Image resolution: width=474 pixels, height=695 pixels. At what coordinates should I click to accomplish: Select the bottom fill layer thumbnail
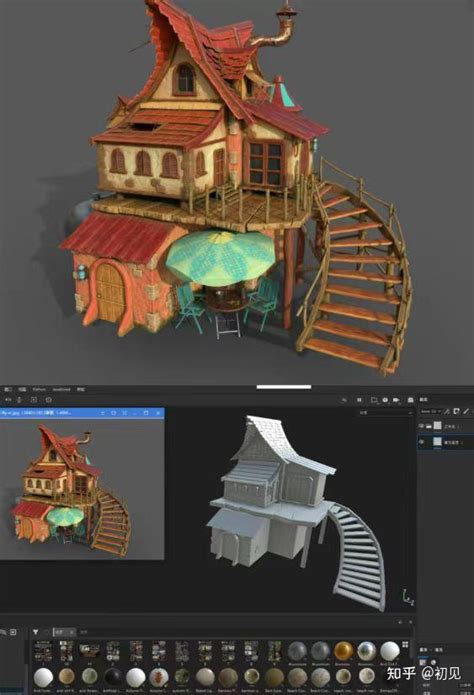437,441
